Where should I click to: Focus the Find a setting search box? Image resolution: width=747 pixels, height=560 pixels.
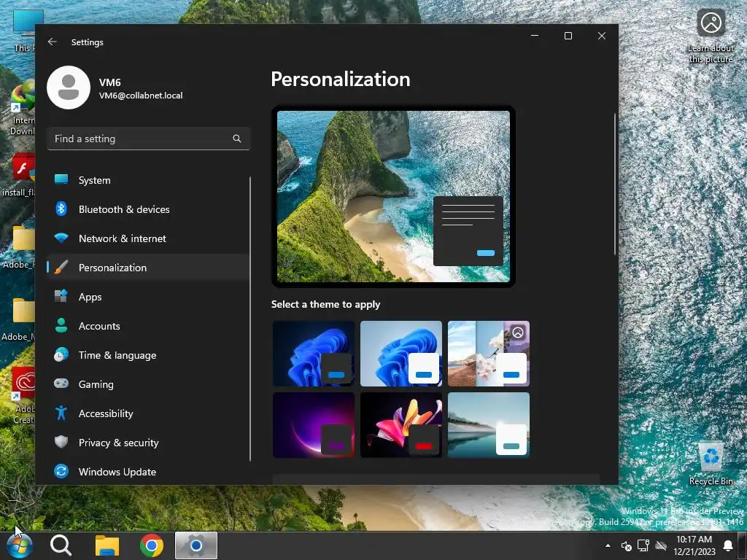[x=149, y=139]
